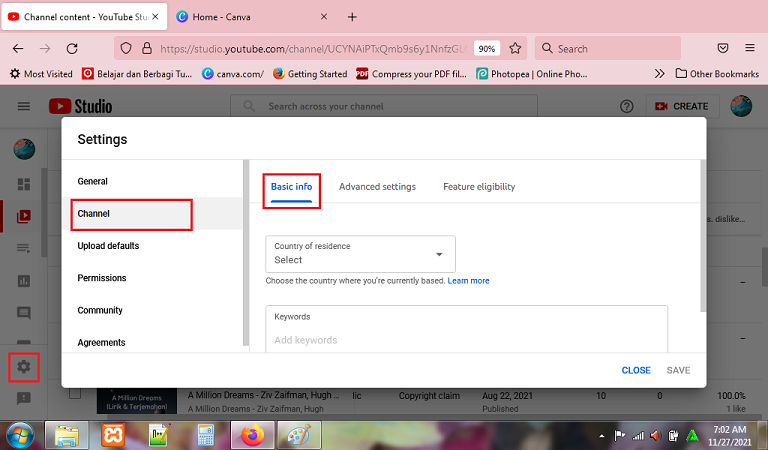Image resolution: width=768 pixels, height=450 pixels.
Task: Open Analytics icon in Studio sidebar
Action: point(24,281)
